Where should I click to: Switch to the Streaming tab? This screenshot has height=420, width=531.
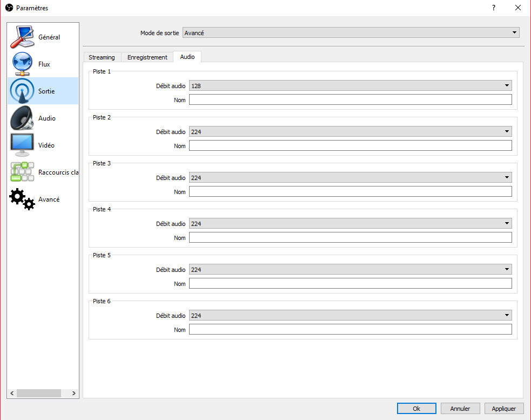tap(102, 57)
